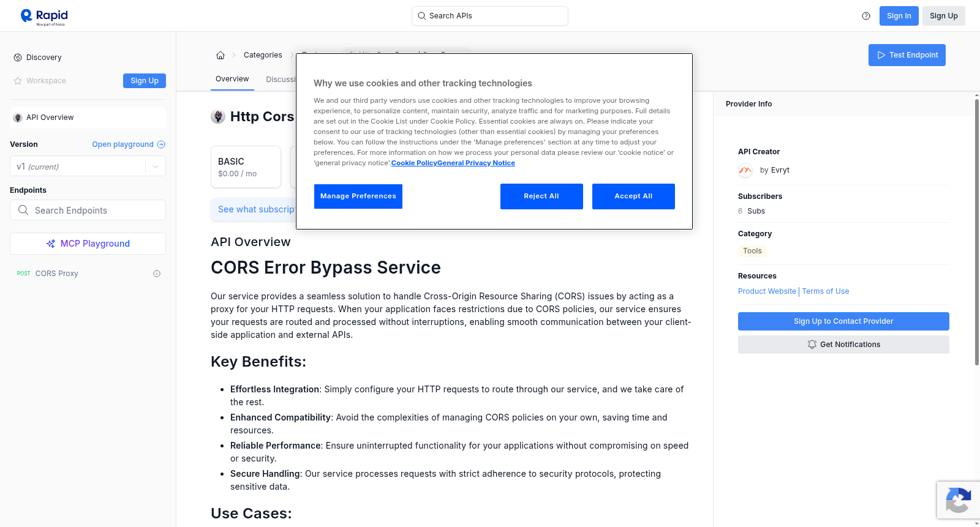This screenshot has width=980, height=527.
Task: Open the Terms of Use link
Action: tap(826, 291)
